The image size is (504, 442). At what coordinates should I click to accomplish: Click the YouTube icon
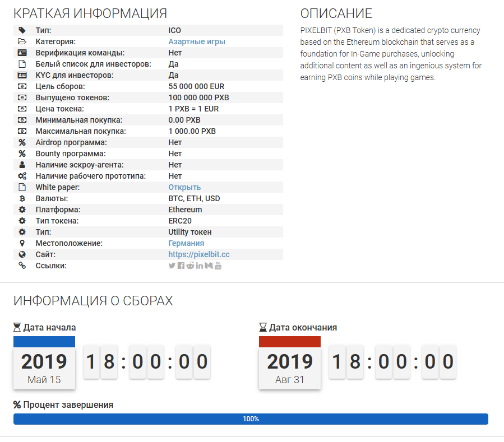(x=218, y=266)
